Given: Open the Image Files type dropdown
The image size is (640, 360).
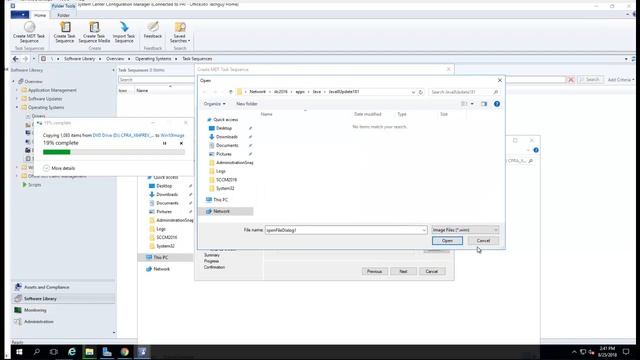Looking at the screenshot, I should (x=465, y=230).
